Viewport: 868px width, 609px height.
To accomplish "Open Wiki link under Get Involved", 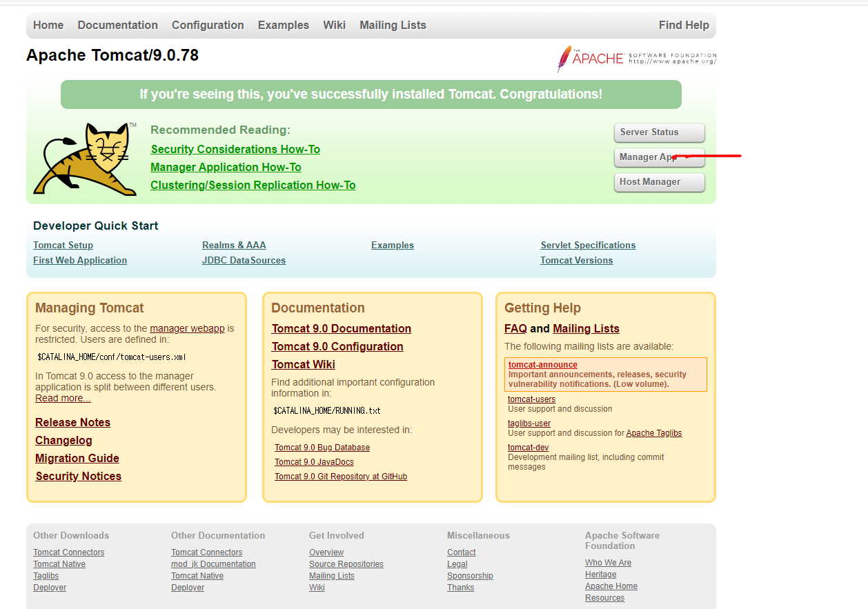I will [317, 588].
